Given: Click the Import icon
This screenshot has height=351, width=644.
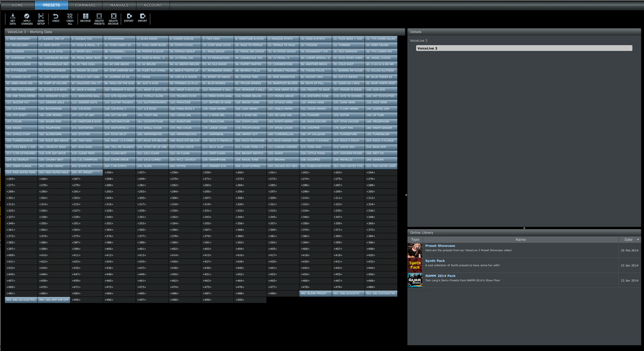Looking at the screenshot, I should pos(142,18).
